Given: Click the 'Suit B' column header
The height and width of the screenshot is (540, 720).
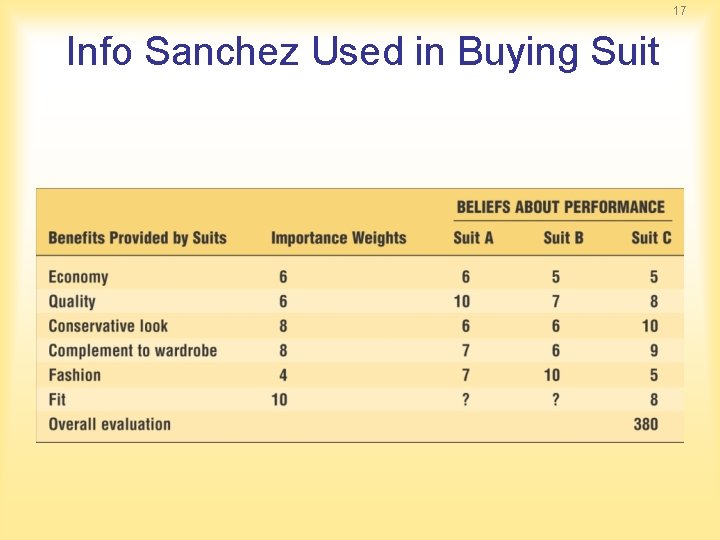Looking at the screenshot, I should [x=563, y=238].
